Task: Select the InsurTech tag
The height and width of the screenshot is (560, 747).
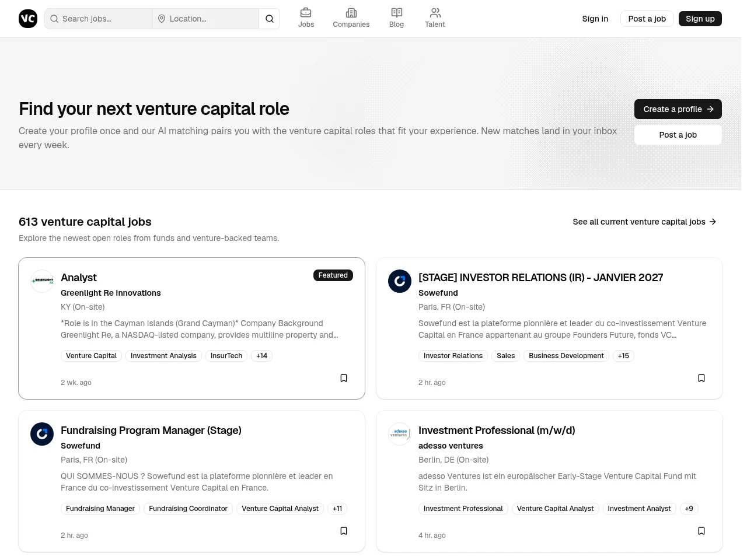Action: (226, 356)
